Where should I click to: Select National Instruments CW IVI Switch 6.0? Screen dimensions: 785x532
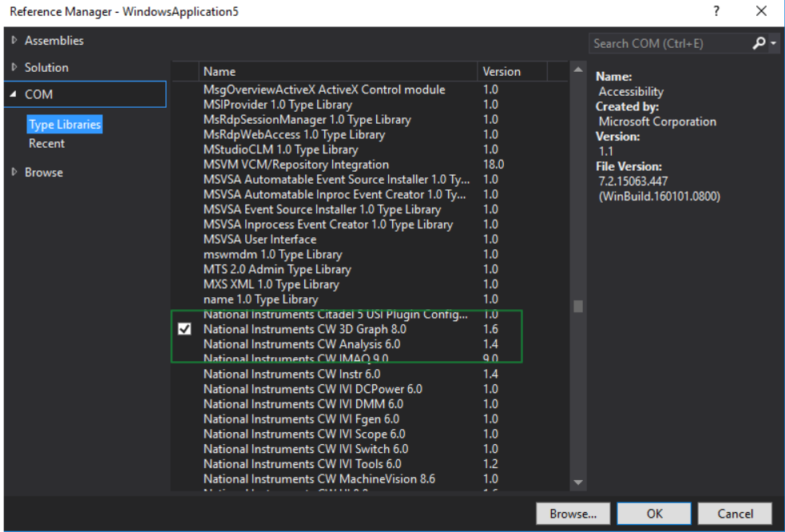(371, 450)
